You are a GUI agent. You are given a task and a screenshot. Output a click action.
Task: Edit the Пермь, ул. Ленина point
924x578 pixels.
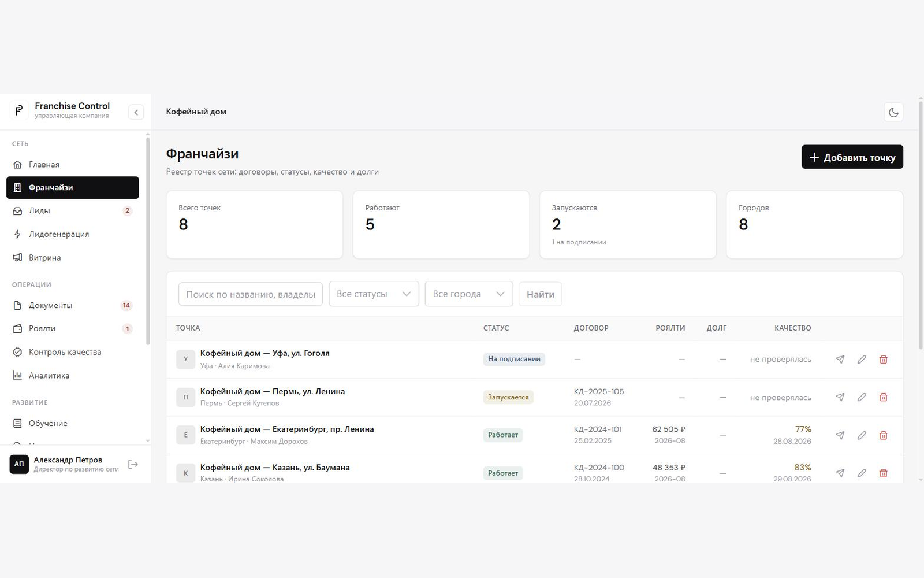pyautogui.click(x=862, y=397)
